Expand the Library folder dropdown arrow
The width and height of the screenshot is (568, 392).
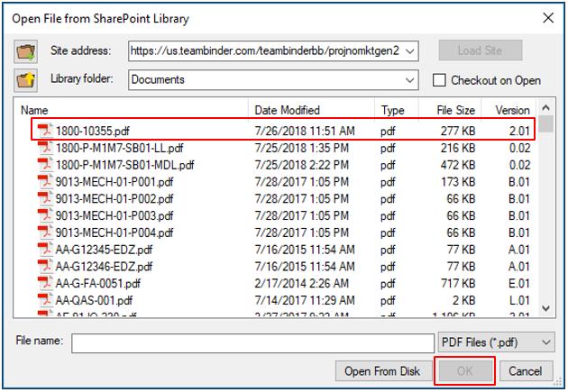click(409, 80)
